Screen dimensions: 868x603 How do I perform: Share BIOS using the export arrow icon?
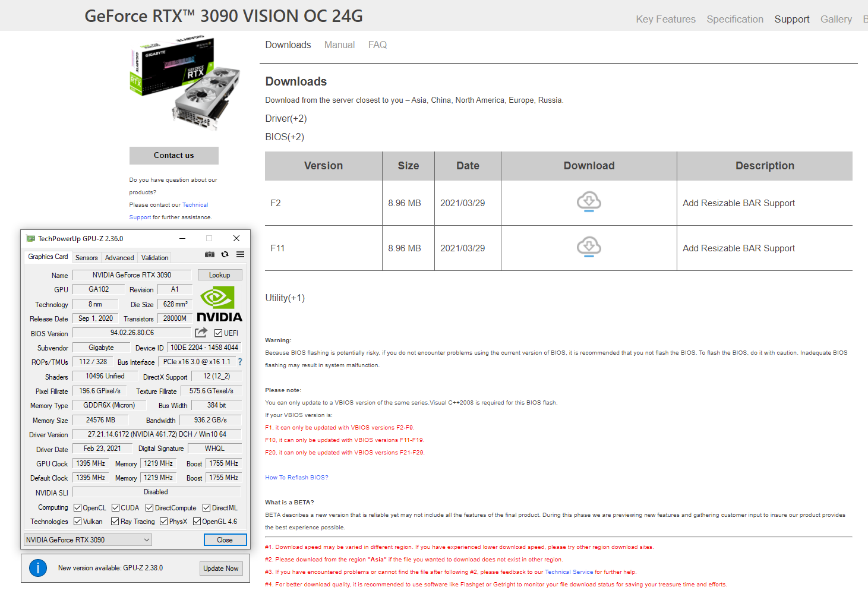pos(201,333)
